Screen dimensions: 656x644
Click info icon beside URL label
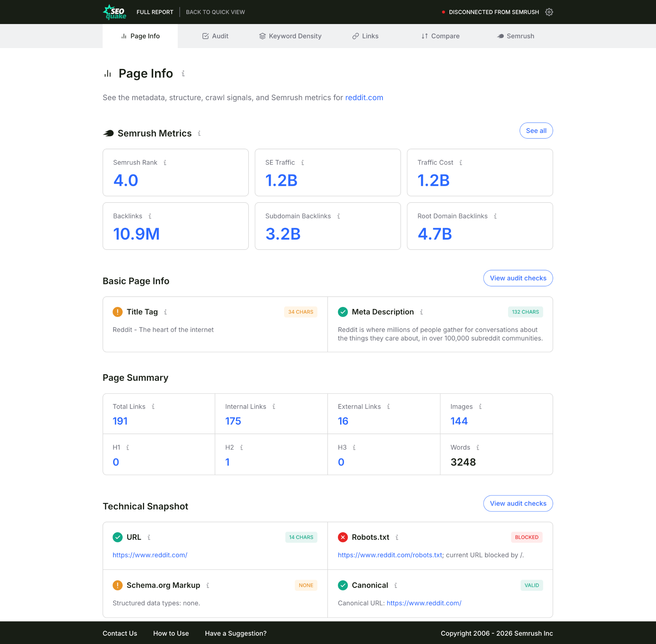(149, 537)
